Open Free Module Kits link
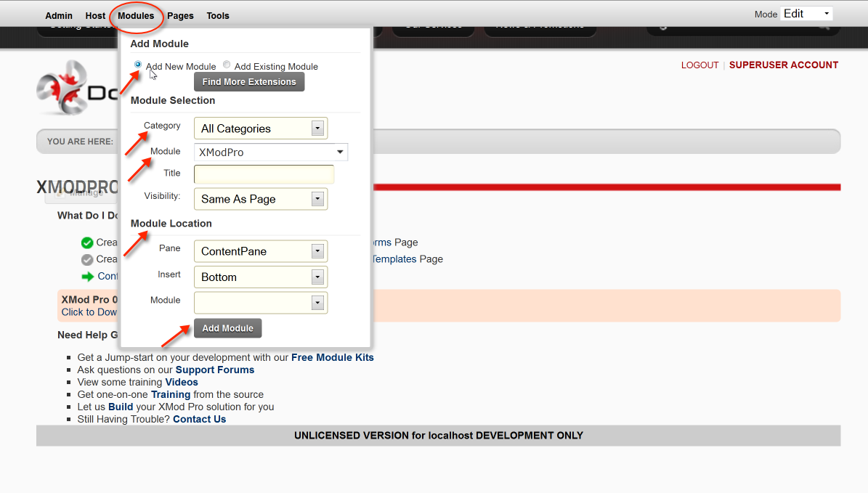Screen dimensions: 868x493 pyautogui.click(x=332, y=357)
